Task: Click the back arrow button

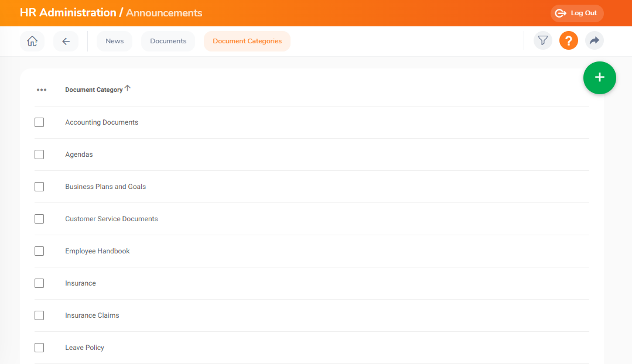Action: coord(66,41)
